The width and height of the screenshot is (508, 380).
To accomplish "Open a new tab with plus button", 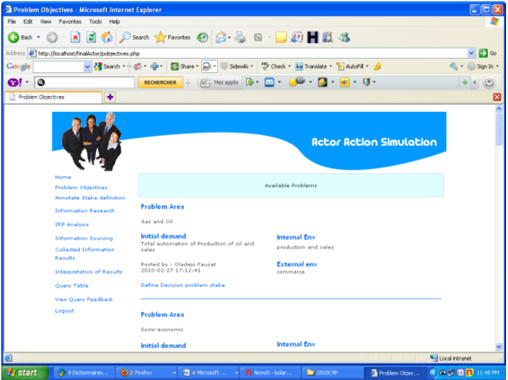I will coord(110,97).
